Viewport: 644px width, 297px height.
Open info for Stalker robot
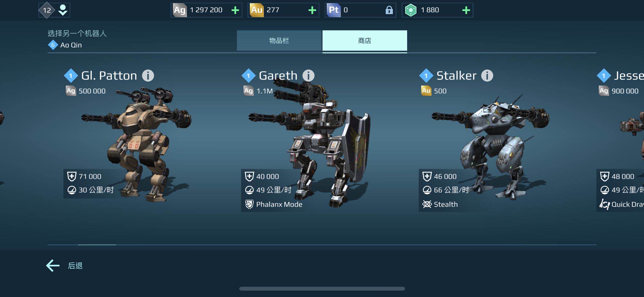(487, 76)
